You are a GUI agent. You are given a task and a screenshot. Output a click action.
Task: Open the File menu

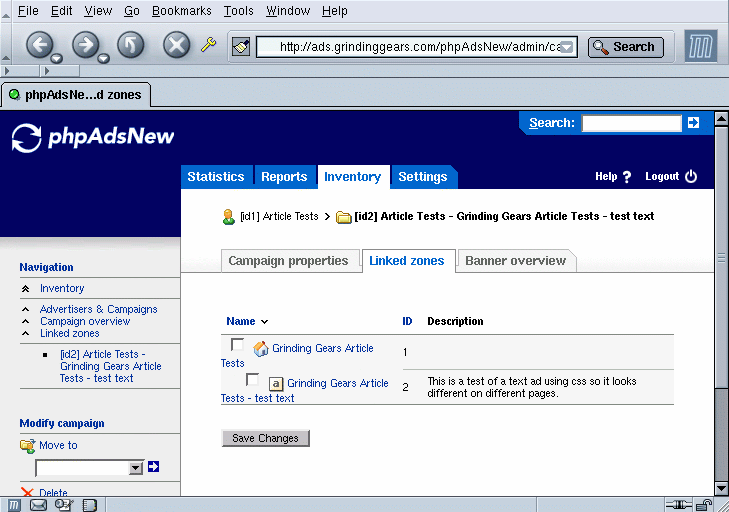(28, 10)
